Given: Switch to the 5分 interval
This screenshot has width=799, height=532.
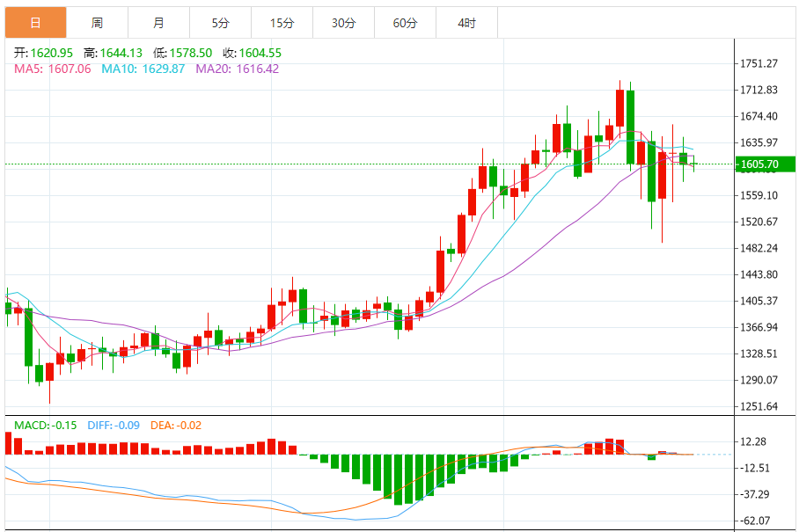Looking at the screenshot, I should click(220, 18).
